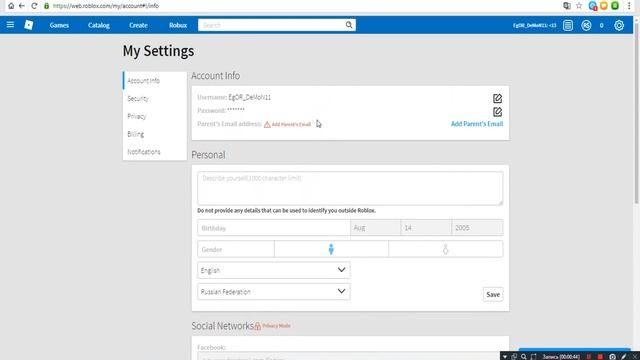
Task: Select the Account Info tab
Action: tap(155, 81)
